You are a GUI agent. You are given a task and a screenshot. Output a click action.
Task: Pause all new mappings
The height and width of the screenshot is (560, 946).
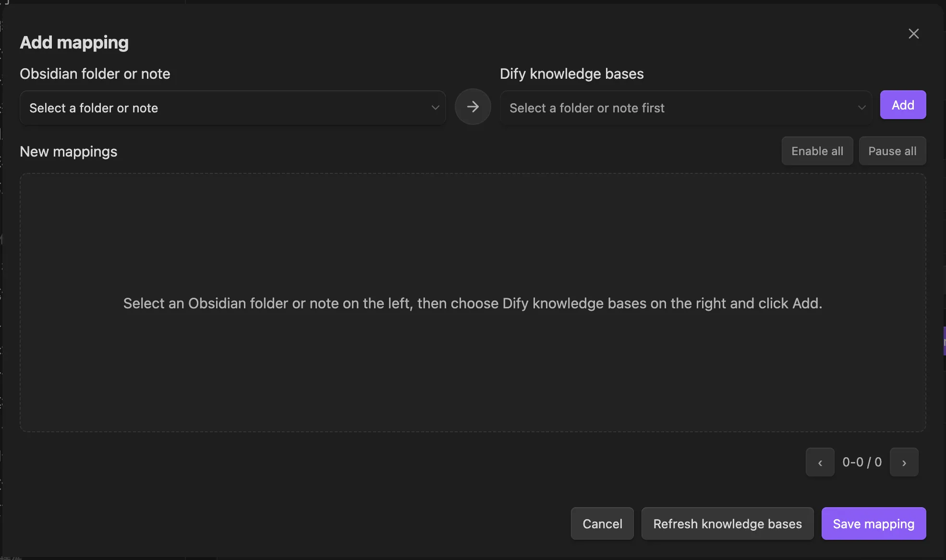coord(892,151)
